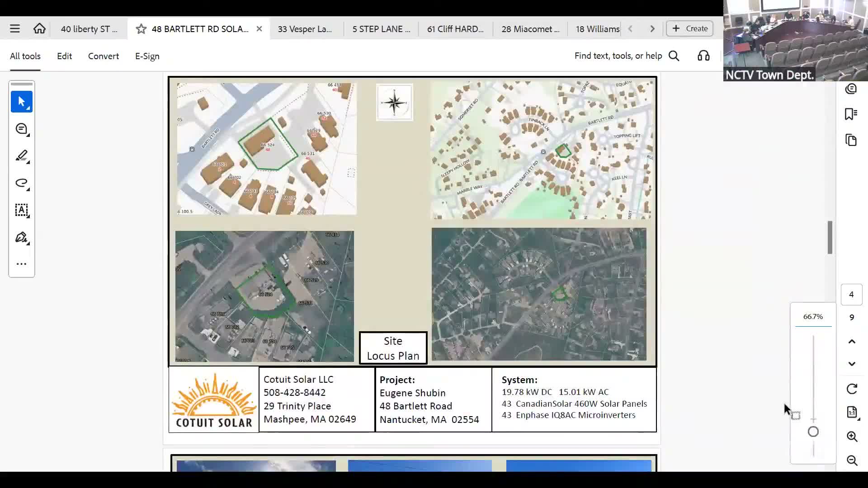Click the Site Locus Plan label
868x488 pixels.
393,348
